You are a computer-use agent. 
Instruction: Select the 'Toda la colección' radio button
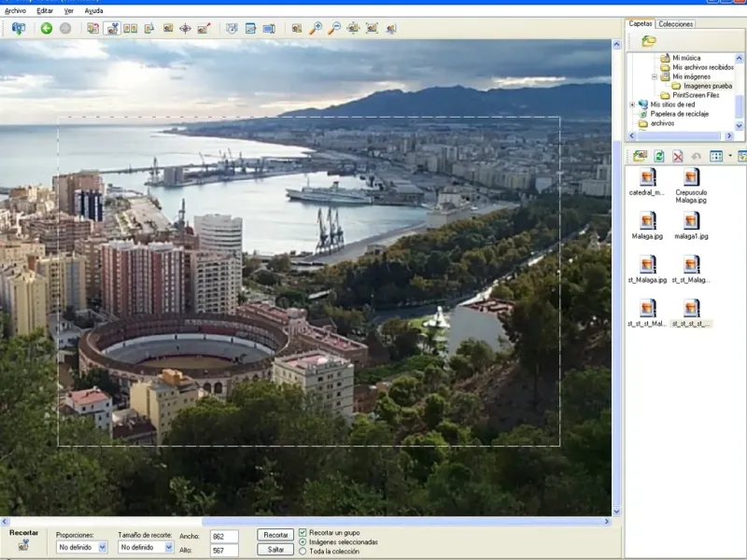point(303,551)
